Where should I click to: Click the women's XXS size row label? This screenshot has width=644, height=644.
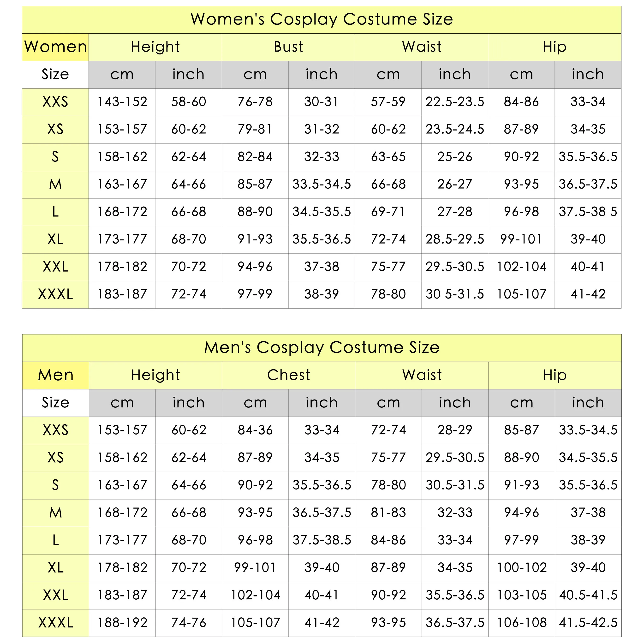pyautogui.click(x=55, y=102)
